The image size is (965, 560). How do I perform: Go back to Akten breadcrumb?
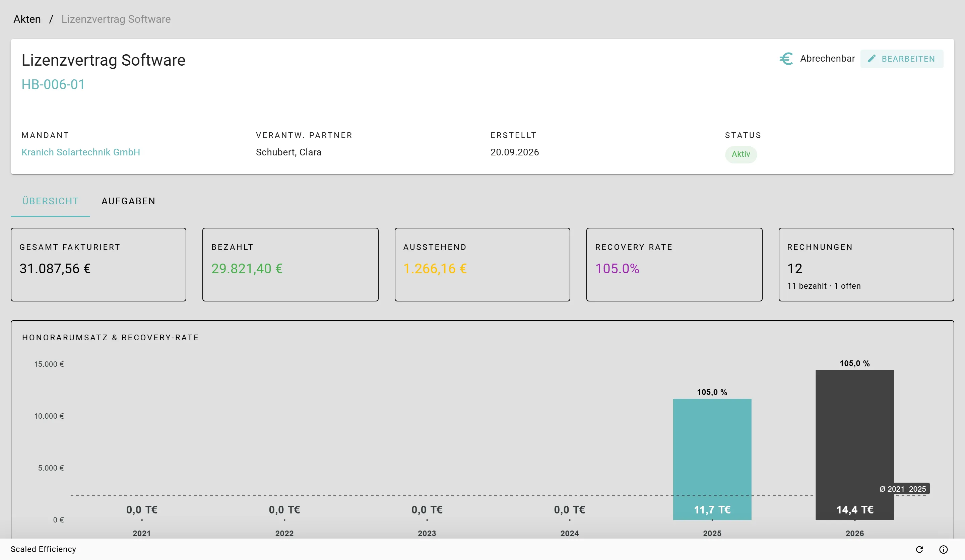[x=27, y=19]
